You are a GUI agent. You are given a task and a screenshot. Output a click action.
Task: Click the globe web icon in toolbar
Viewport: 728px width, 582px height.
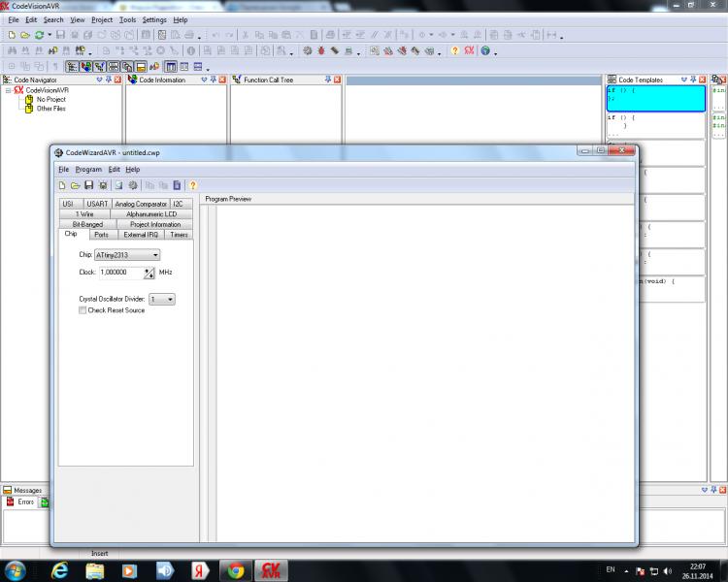pyautogui.click(x=485, y=50)
